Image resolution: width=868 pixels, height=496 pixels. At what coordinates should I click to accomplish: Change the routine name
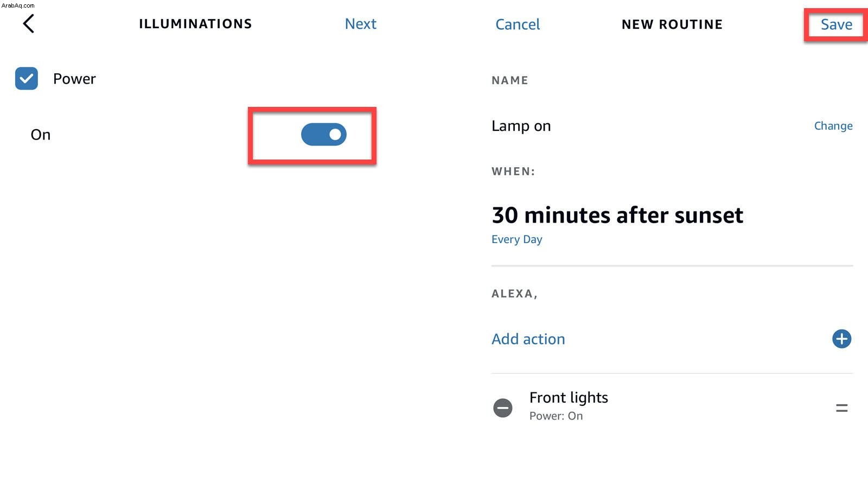(833, 126)
